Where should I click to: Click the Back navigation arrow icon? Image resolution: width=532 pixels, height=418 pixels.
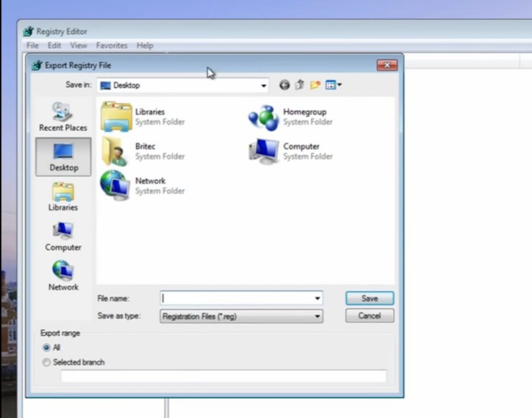coord(284,85)
